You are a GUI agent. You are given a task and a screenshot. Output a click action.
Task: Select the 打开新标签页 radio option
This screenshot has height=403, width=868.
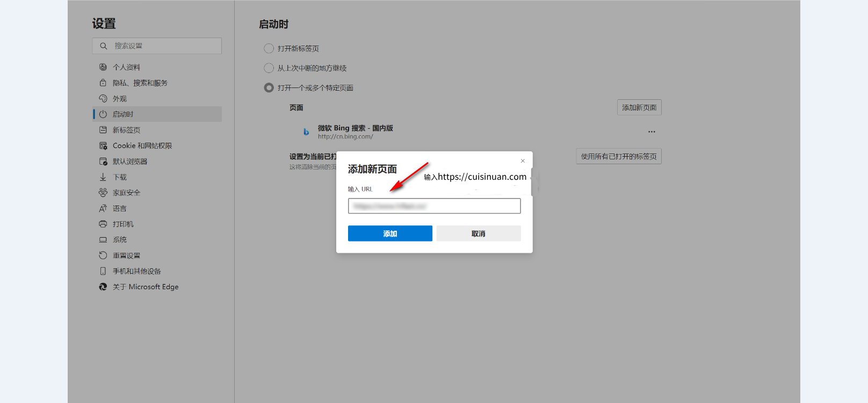tap(269, 49)
